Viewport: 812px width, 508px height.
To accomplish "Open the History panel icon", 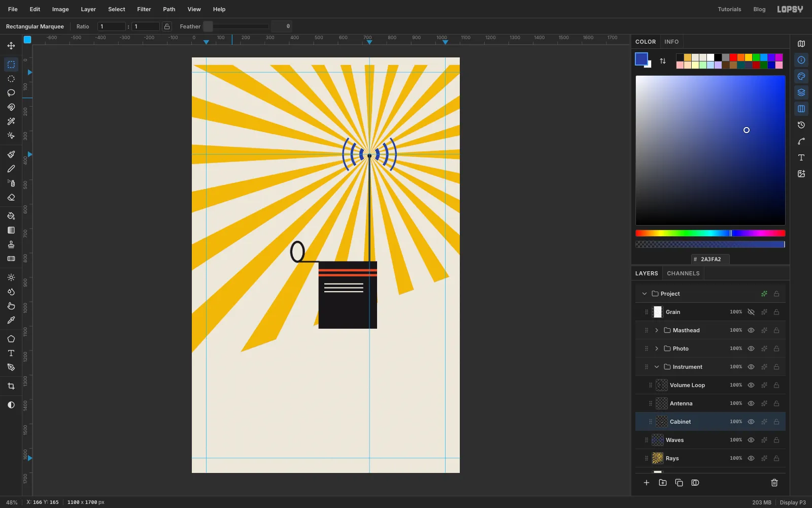I will pyautogui.click(x=801, y=125).
